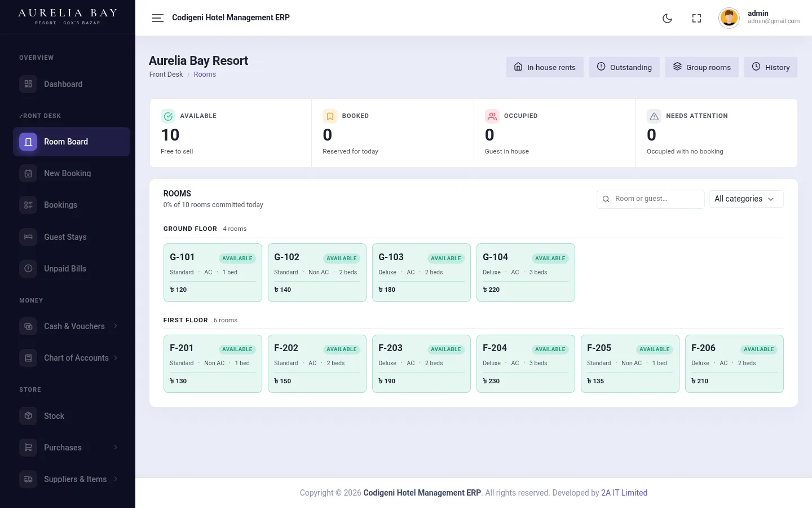Select room card G-101
812x508 pixels.
point(213,273)
